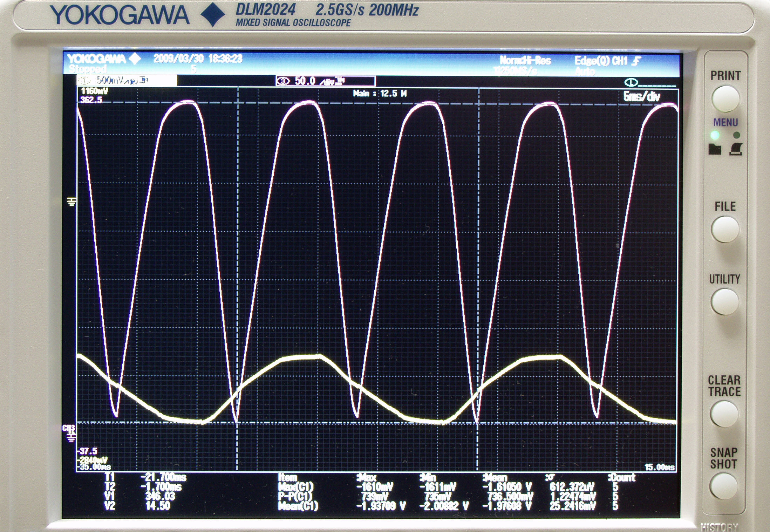Click the printer icon under MENU

(x=736, y=149)
